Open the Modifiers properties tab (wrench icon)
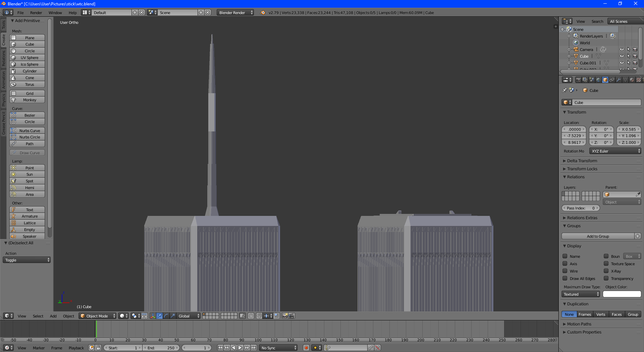This screenshot has height=352, width=644. pyautogui.click(x=619, y=80)
